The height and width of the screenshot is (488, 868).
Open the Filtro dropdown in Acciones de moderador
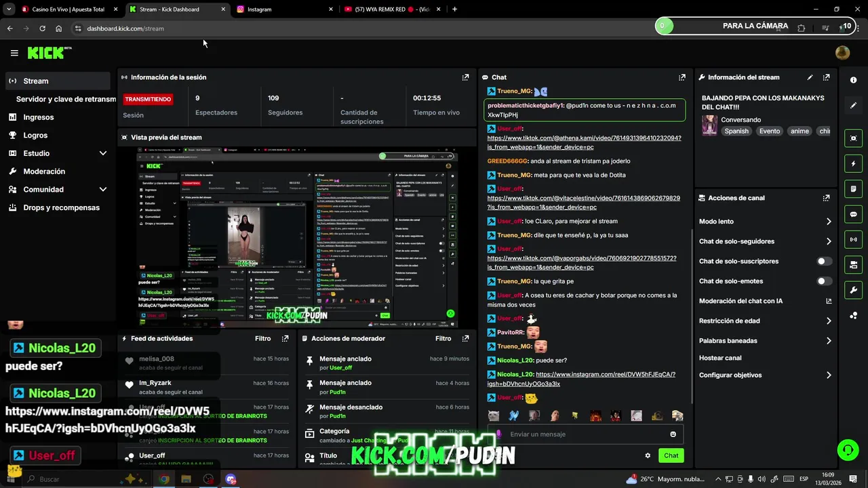443,338
